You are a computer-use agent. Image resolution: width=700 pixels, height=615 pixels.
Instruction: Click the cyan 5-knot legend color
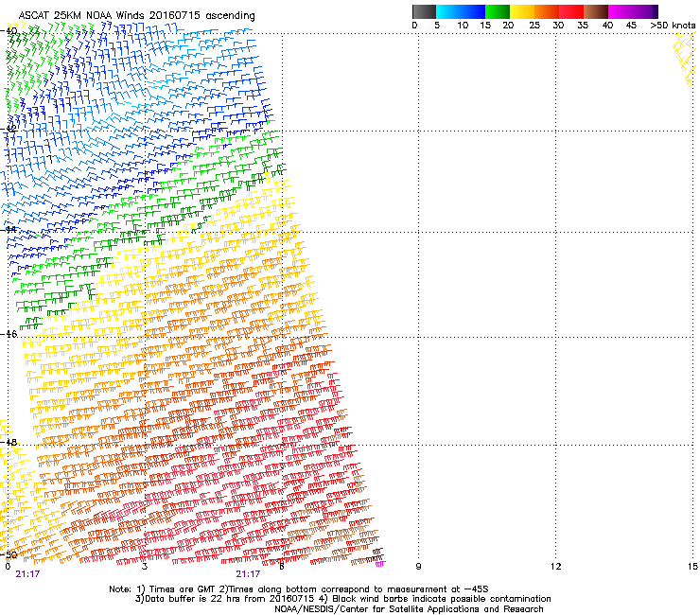tap(442, 11)
